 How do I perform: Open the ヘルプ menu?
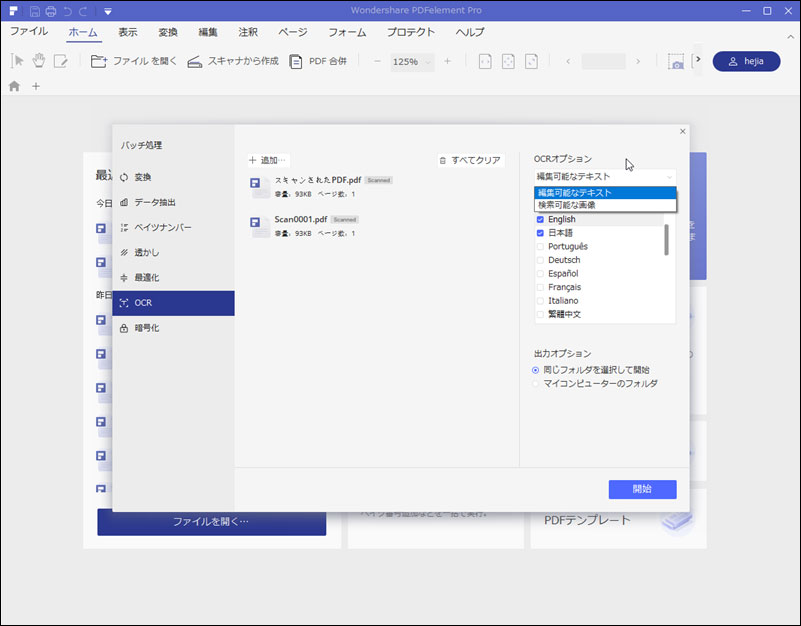(470, 32)
